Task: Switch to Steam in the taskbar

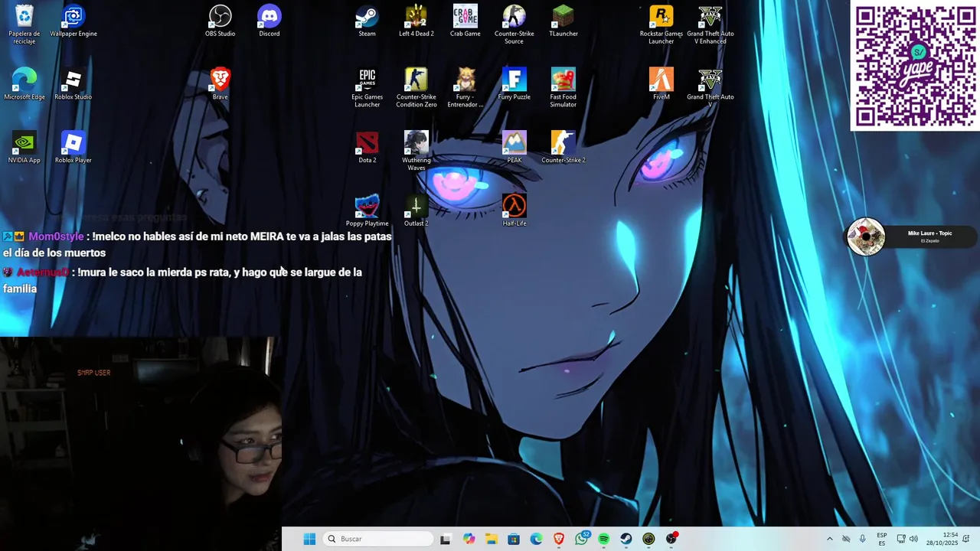Action: (x=626, y=539)
